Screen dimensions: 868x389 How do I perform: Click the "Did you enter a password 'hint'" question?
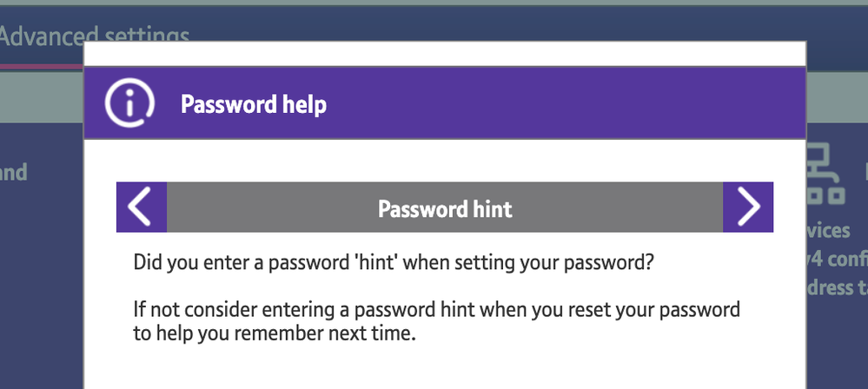click(x=394, y=261)
